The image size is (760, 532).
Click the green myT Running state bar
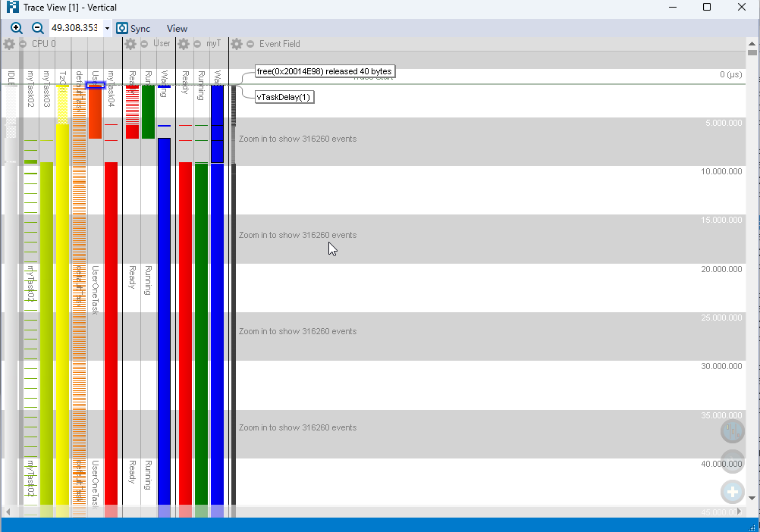(201, 339)
